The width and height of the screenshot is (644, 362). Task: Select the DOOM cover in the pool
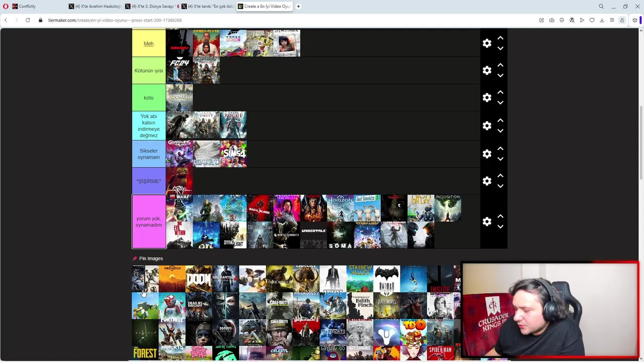click(x=199, y=279)
